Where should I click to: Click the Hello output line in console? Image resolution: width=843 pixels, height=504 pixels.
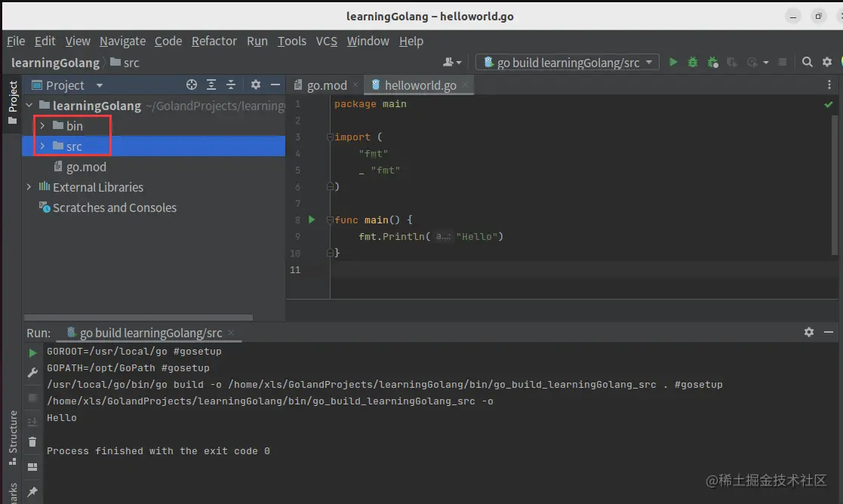click(x=61, y=417)
